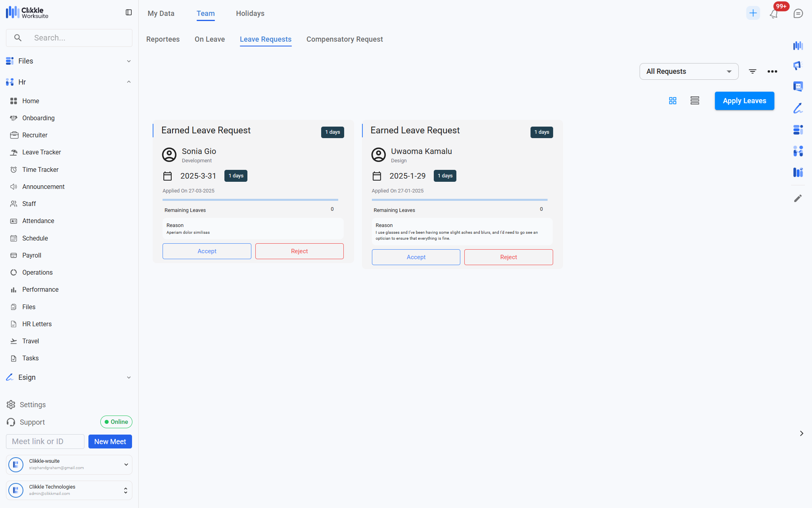Click the blue plus create icon
Screen dimensions: 812x508
tap(753, 13)
